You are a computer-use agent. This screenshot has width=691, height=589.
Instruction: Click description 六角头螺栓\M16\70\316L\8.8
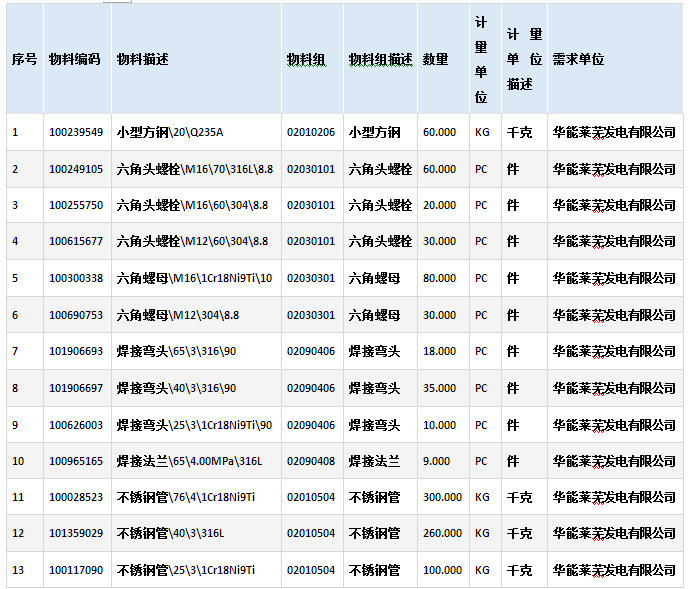pyautogui.click(x=195, y=169)
